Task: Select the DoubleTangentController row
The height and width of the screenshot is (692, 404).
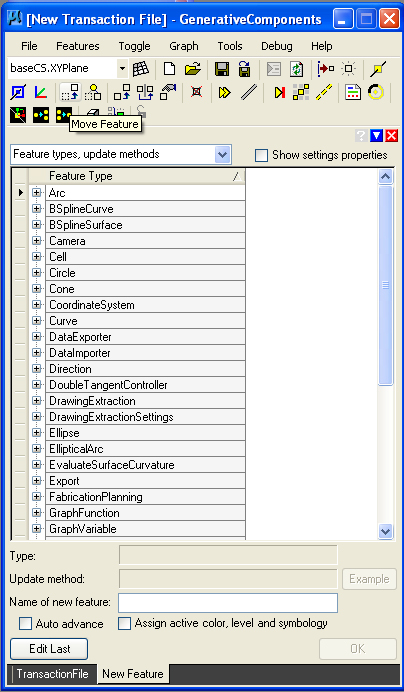Action: tap(145, 385)
